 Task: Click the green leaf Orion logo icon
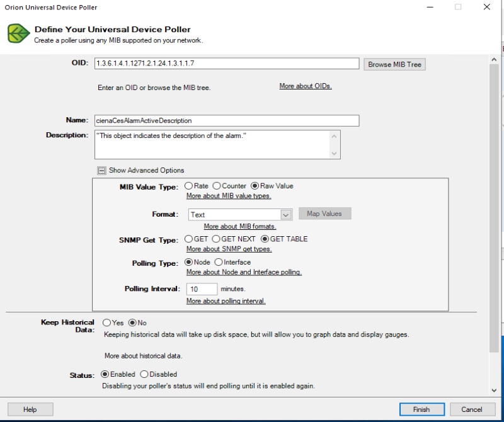(x=19, y=33)
